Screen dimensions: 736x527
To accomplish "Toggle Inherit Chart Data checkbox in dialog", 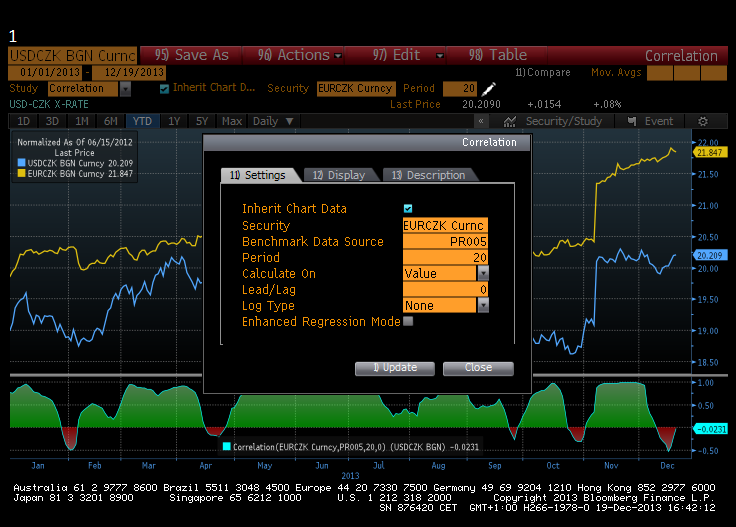I will click(x=408, y=208).
